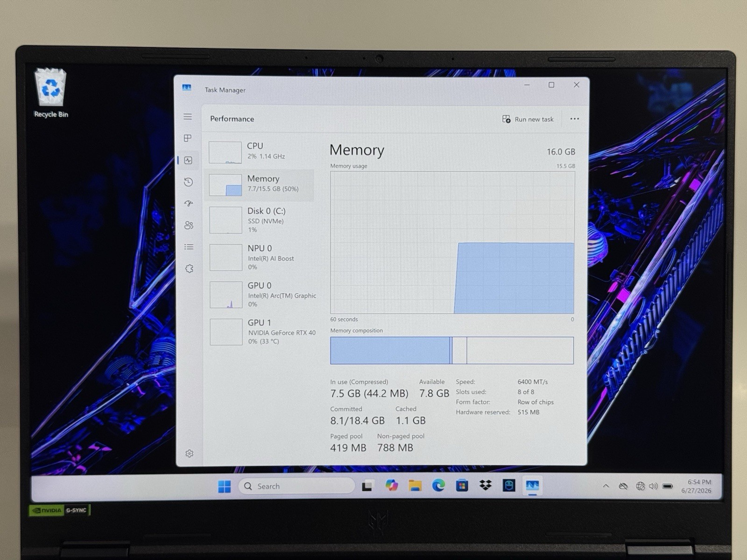Viewport: 747px width, 560px height.
Task: Open the Services page icon
Action: pos(189,269)
